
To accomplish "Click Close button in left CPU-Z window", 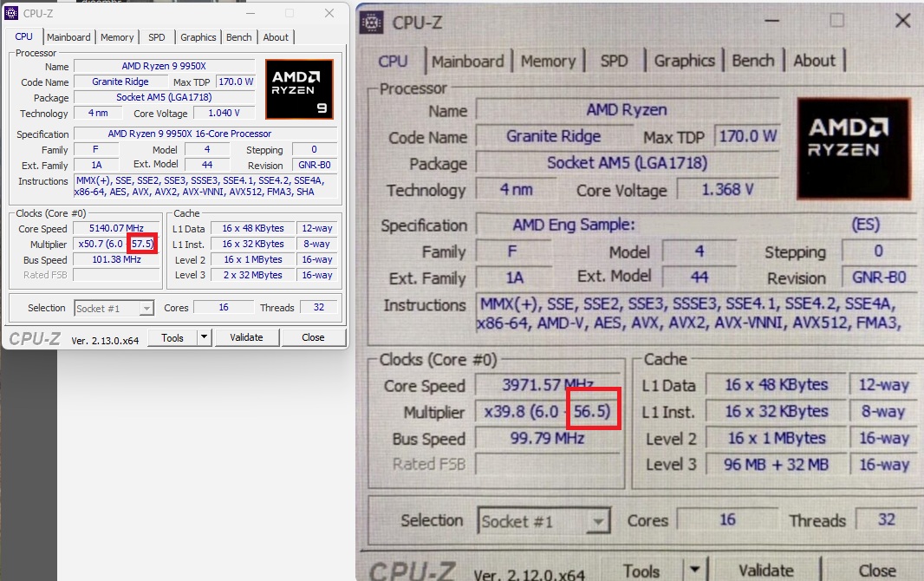I will click(x=313, y=337).
